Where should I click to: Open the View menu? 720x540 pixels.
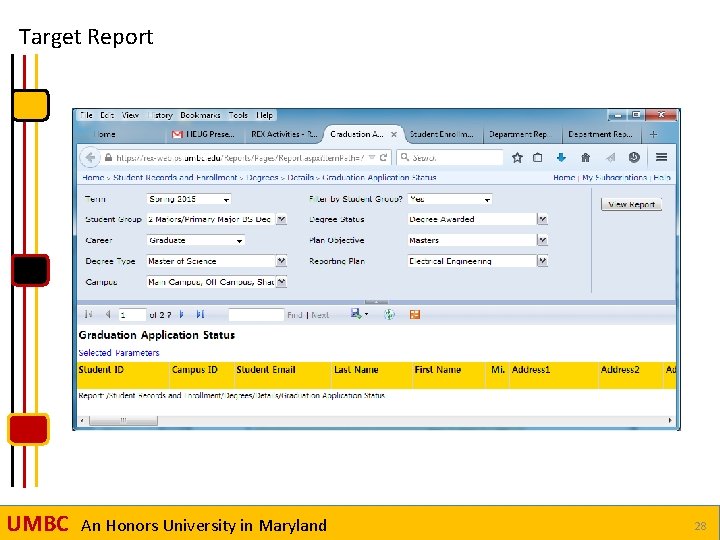pos(130,115)
